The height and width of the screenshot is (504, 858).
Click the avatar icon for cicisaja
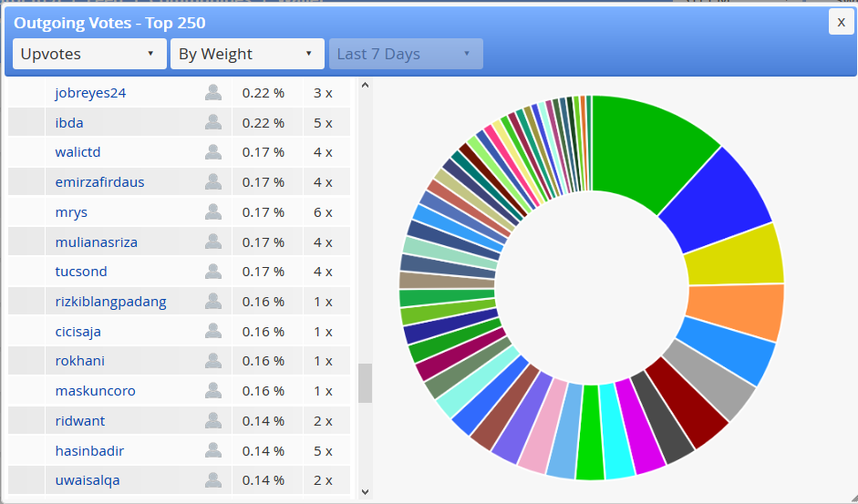213,331
